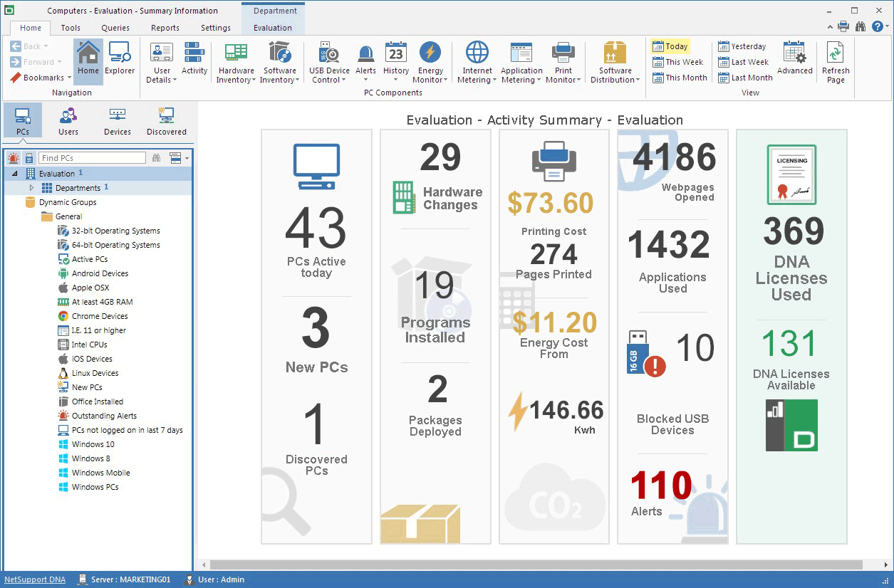
Task: Switch to the Settings ribbon tab
Action: [216, 28]
